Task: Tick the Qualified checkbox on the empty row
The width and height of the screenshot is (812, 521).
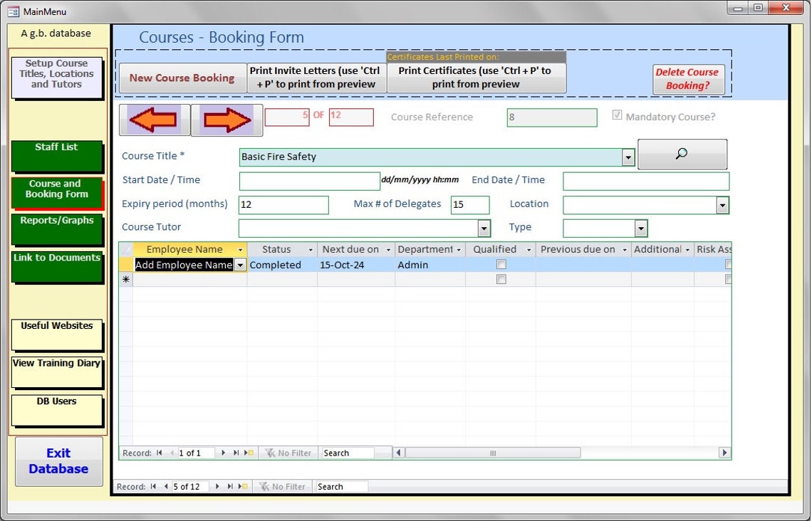Action: click(x=501, y=279)
